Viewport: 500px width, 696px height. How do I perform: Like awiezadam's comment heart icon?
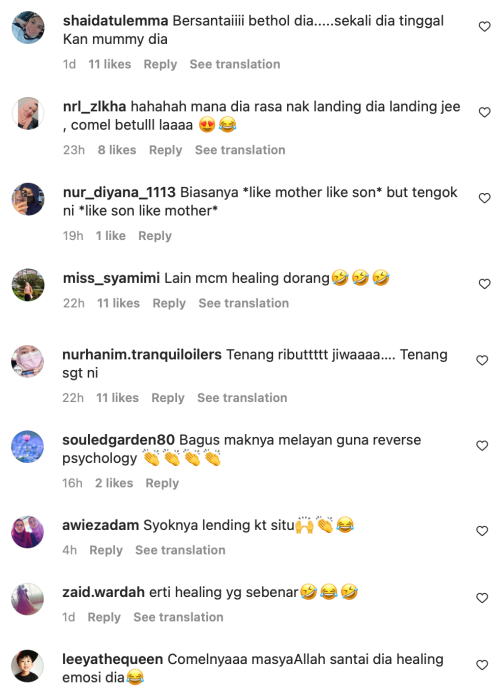tap(482, 530)
